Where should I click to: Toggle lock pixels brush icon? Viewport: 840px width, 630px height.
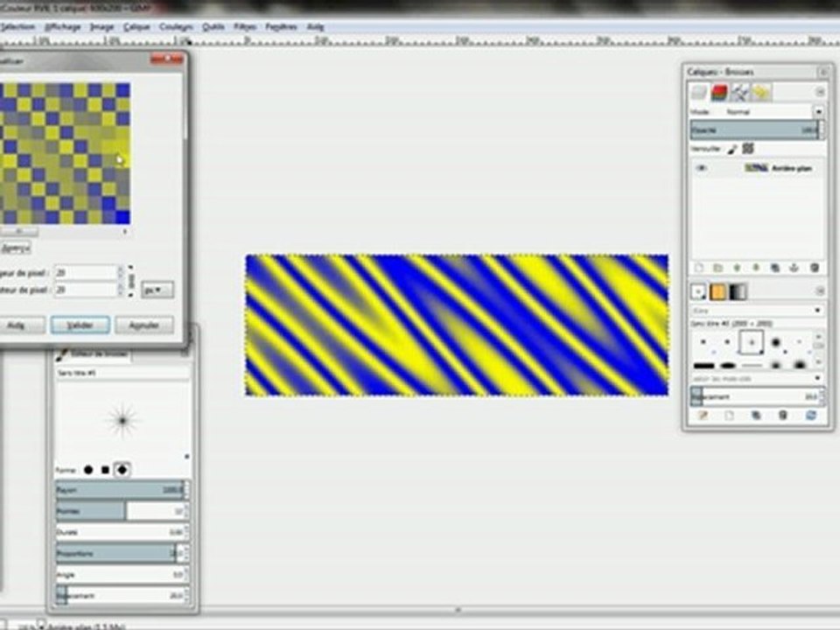(732, 149)
